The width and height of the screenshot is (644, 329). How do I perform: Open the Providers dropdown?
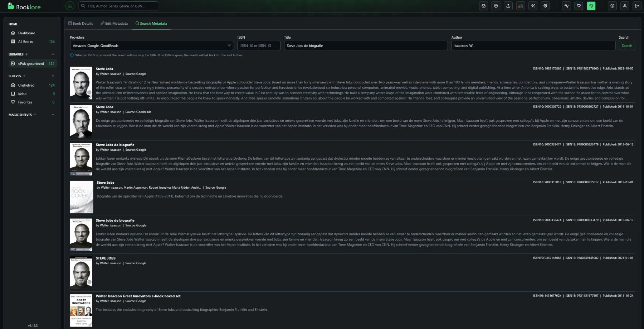tap(152, 45)
